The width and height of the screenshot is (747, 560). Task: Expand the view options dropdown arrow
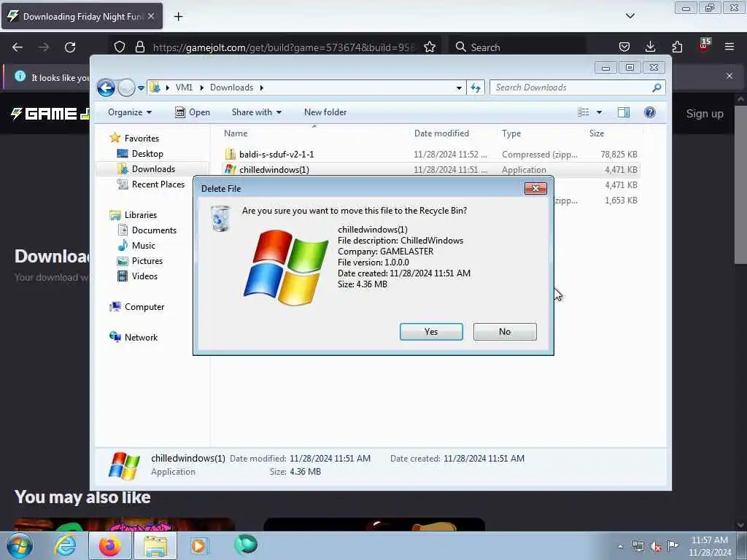(600, 112)
